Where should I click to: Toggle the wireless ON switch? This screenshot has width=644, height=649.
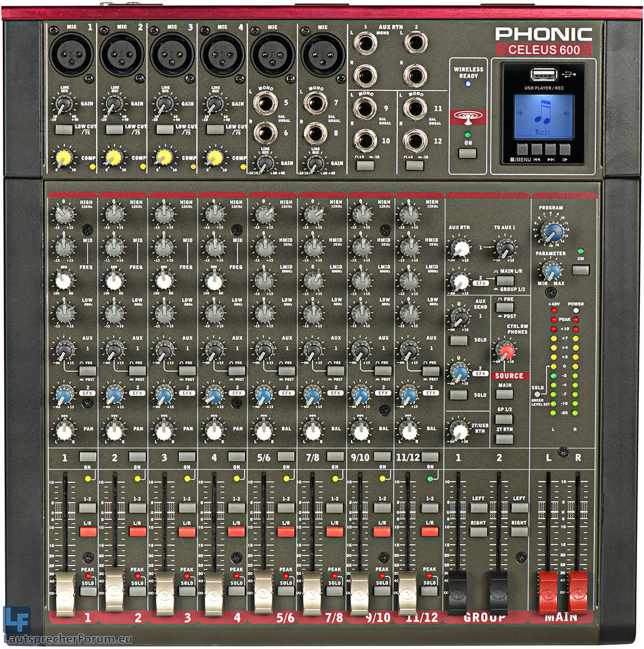pyautogui.click(x=467, y=154)
